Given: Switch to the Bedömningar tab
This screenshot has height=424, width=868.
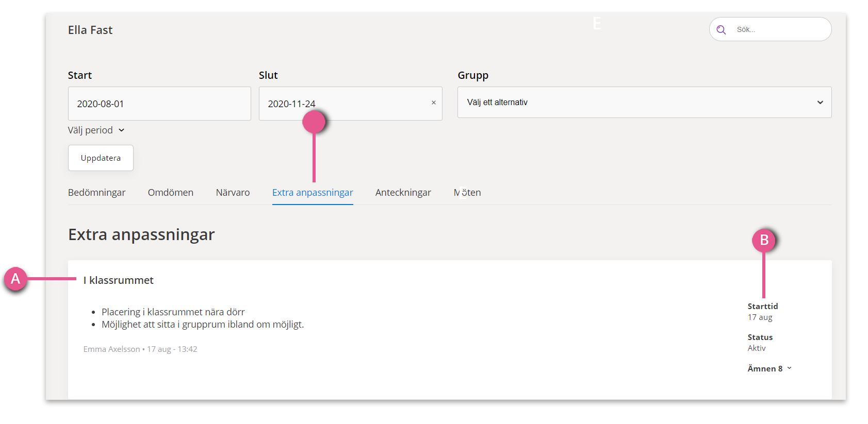Looking at the screenshot, I should click(96, 192).
